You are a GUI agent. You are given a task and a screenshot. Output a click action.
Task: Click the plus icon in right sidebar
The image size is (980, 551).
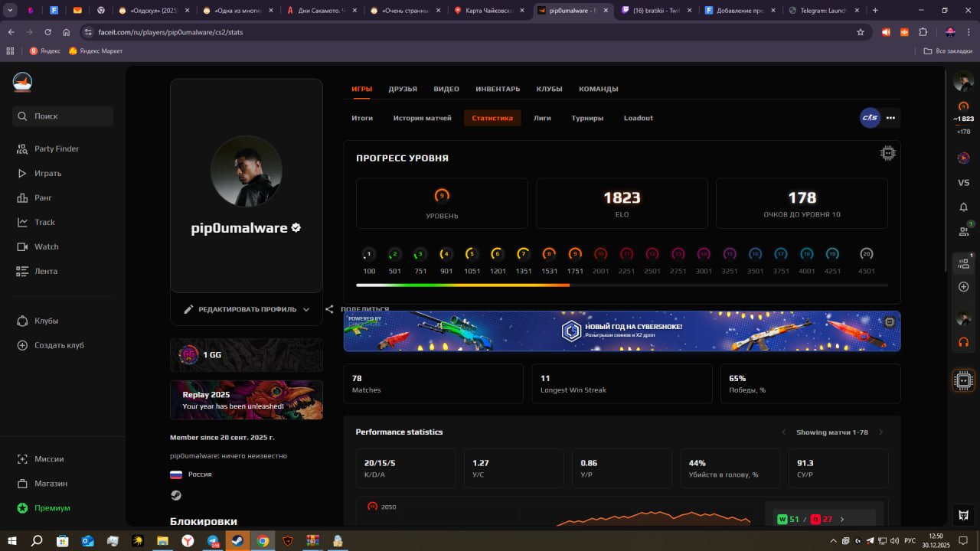pos(963,287)
